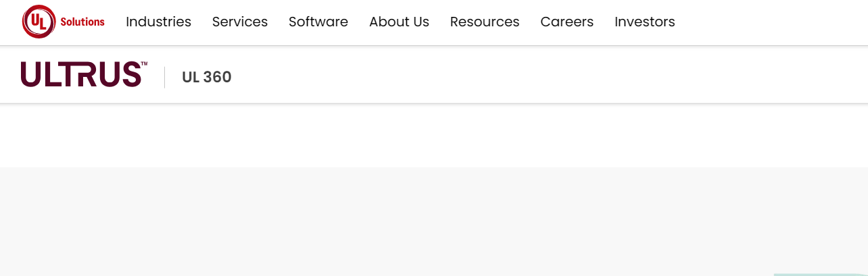This screenshot has width=868, height=276.
Task: Open the Industries menu
Action: (158, 22)
